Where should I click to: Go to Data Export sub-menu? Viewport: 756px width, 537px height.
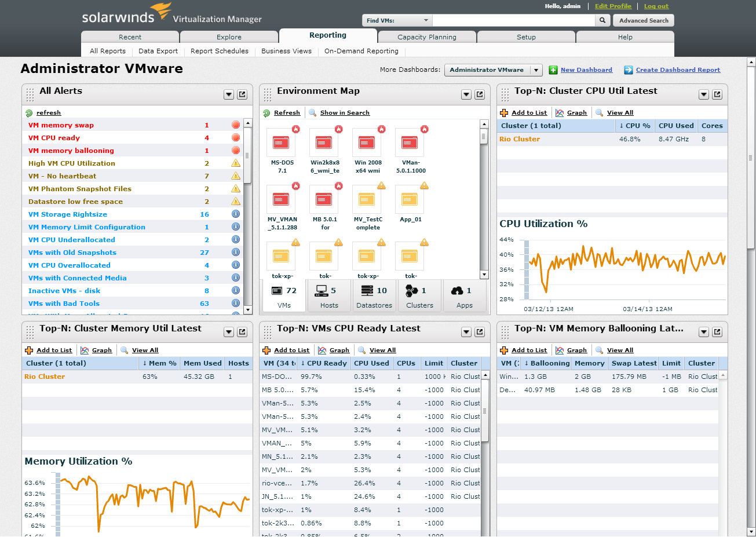158,51
